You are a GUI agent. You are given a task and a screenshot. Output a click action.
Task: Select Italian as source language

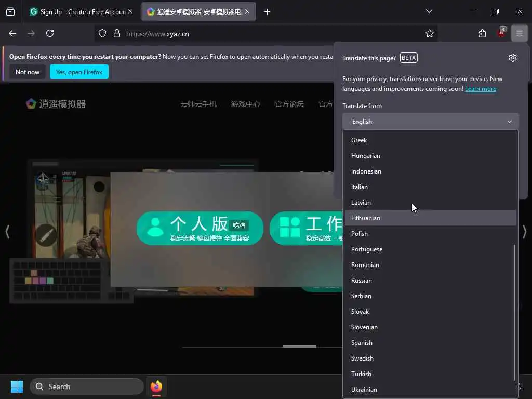[431, 187]
